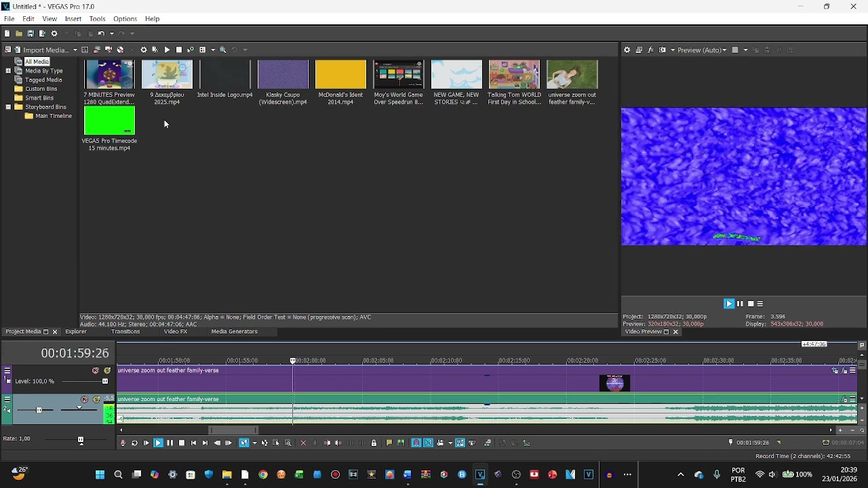Open the Tools menu
Image resolution: width=868 pixels, height=488 pixels.
[x=97, y=19]
